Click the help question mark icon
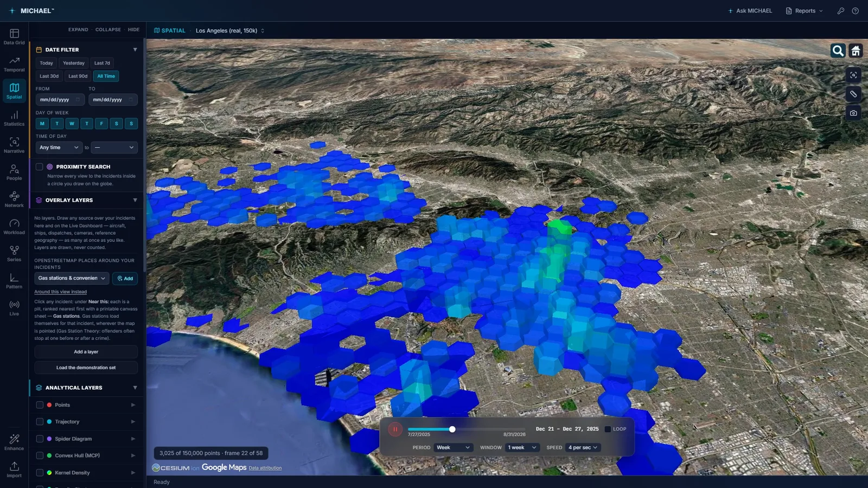 tap(855, 11)
